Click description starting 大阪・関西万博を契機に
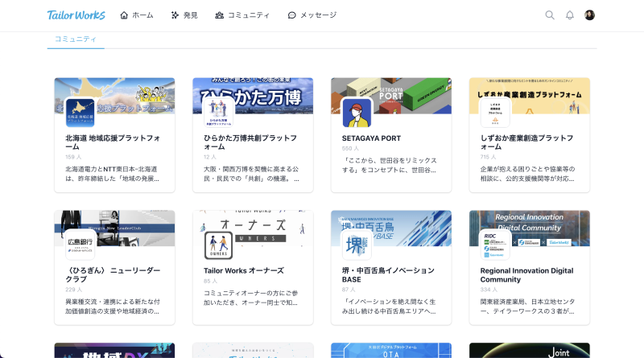This screenshot has width=644, height=358. coord(251,174)
